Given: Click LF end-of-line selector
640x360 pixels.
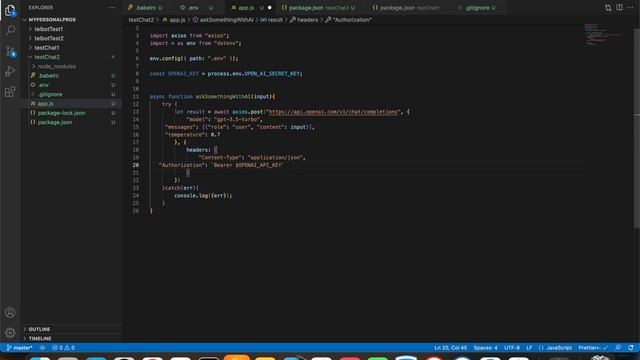Looking at the screenshot, I should pos(529,348).
